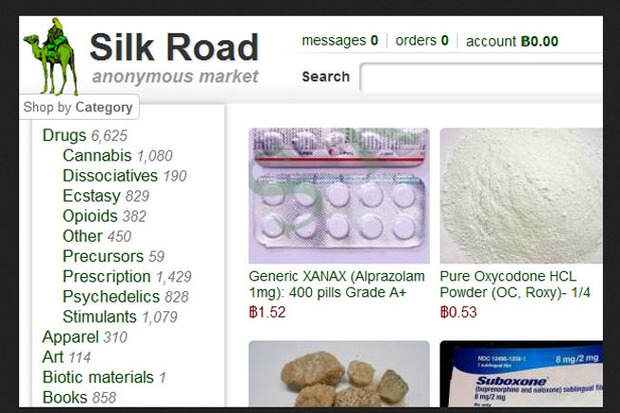This screenshot has width=620, height=413.
Task: Open the messages link
Action: (340, 41)
